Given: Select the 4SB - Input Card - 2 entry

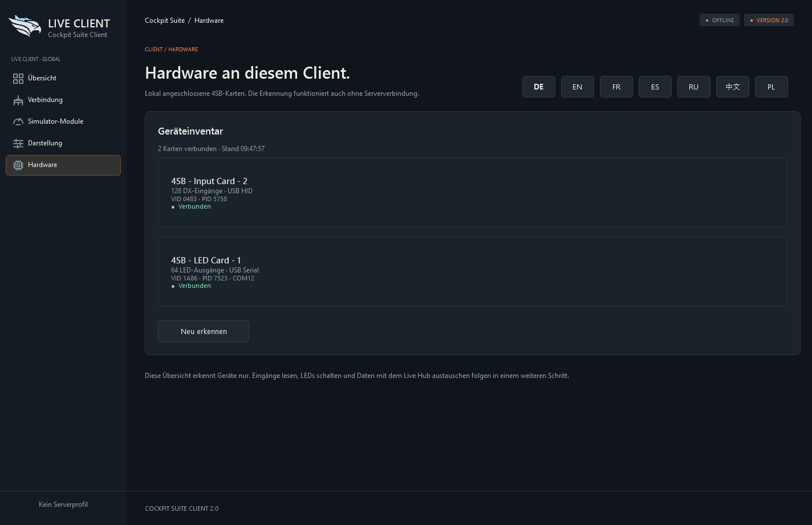Looking at the screenshot, I should 473,193.
